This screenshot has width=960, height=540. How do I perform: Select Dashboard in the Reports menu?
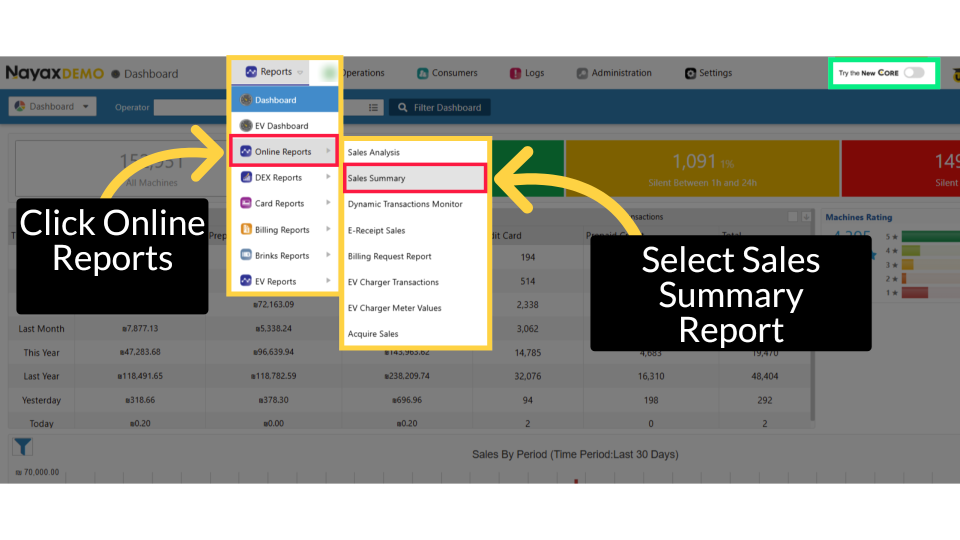point(285,100)
